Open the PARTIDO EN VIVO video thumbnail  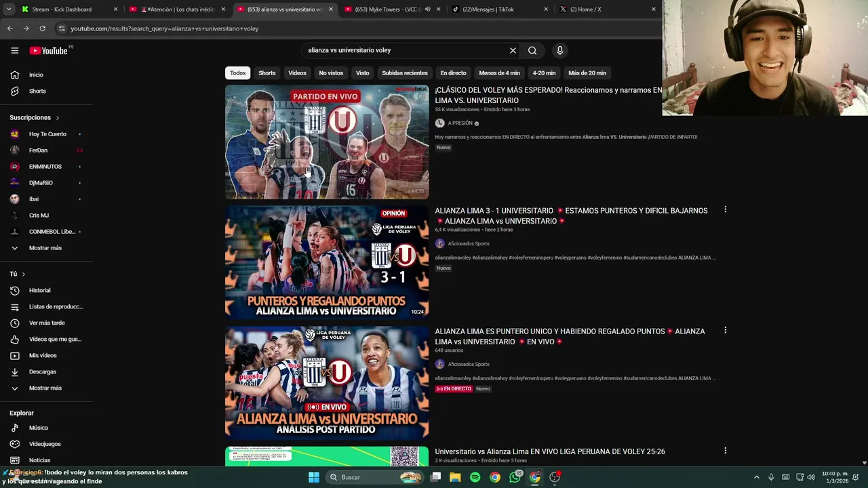pyautogui.click(x=327, y=142)
